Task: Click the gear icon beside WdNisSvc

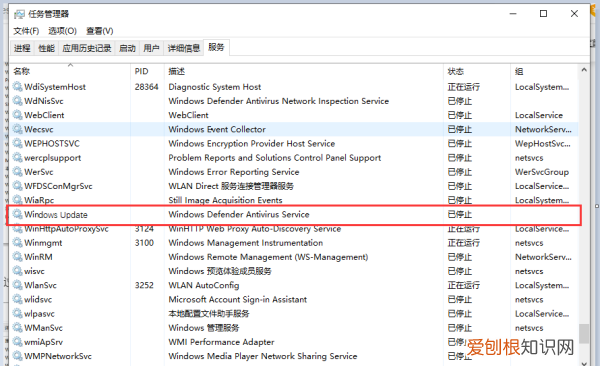Action: pos(18,101)
